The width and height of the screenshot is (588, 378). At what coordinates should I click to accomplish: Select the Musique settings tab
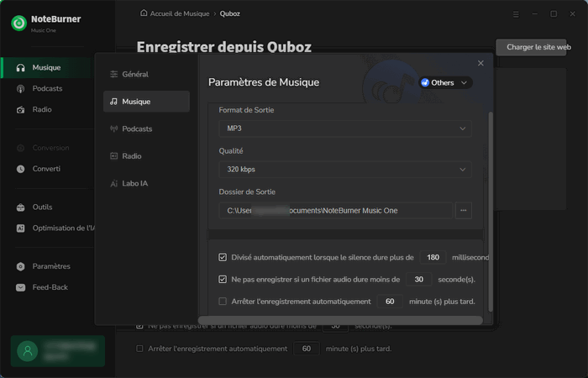(146, 102)
